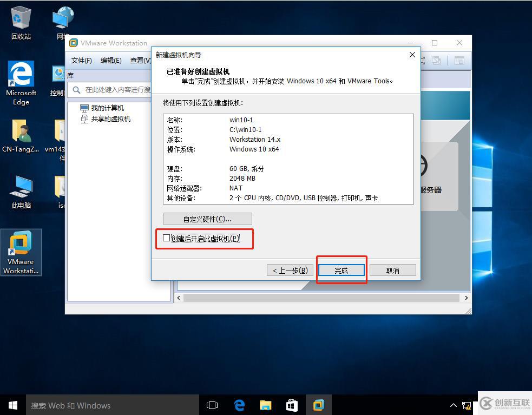
Task: Click the 完成 button to finish
Action: point(341,270)
